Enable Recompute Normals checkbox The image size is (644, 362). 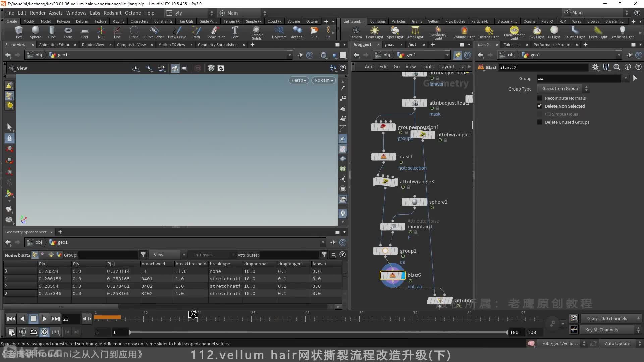tap(539, 98)
